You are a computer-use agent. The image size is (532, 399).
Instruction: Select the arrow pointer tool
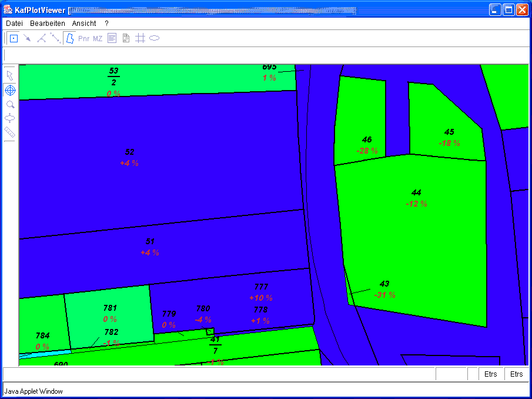tap(10, 76)
